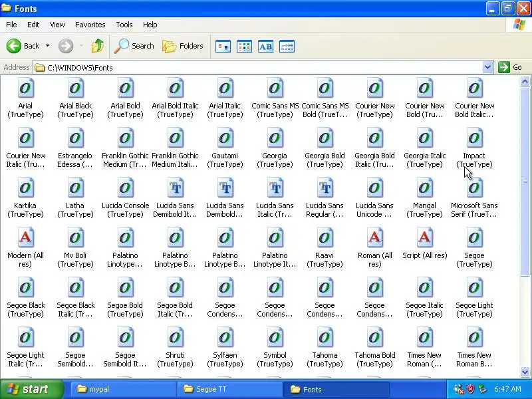Select Comic Sans MS (TrueType) font icon
Screen dimensions: 532x399
[275, 88]
